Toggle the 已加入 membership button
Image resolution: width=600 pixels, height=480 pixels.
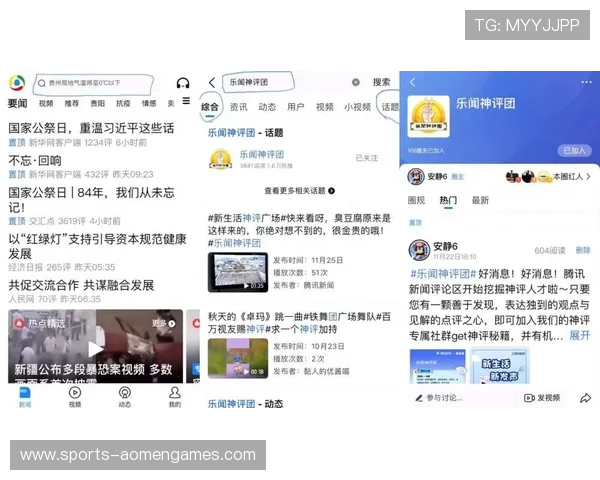pos(574,150)
